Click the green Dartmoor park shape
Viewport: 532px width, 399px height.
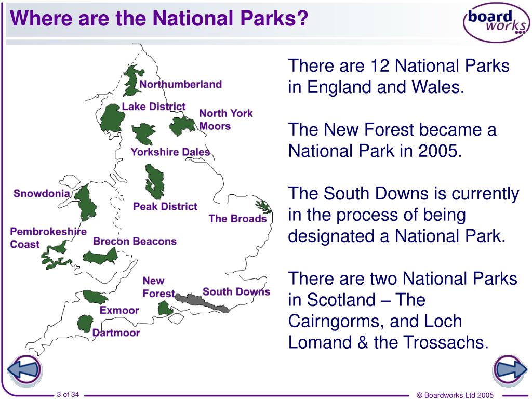pos(85,323)
